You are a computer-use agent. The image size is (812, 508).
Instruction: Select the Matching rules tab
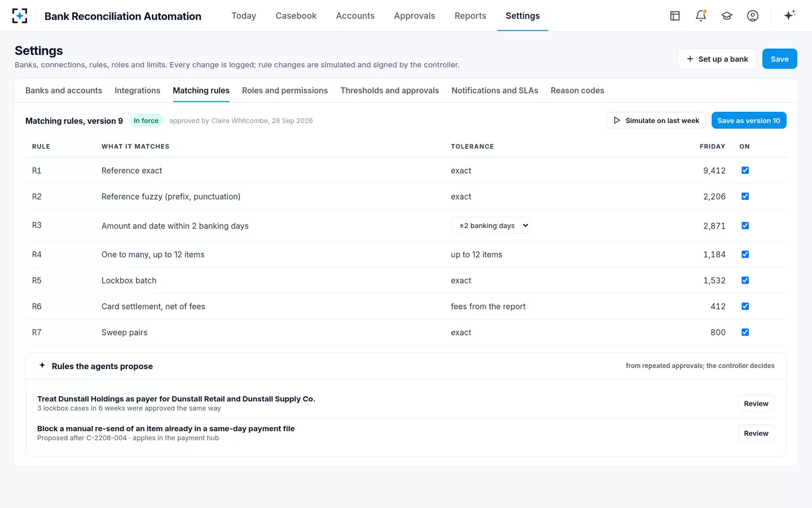(201, 90)
